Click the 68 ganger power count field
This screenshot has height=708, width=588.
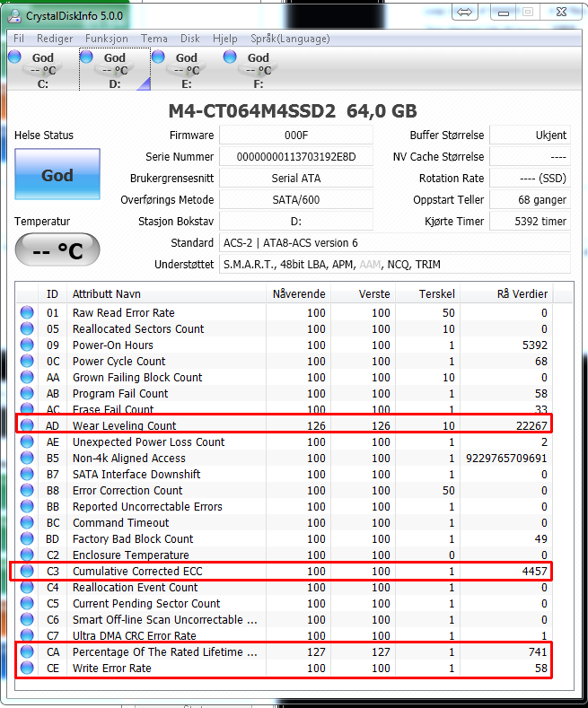coord(531,199)
